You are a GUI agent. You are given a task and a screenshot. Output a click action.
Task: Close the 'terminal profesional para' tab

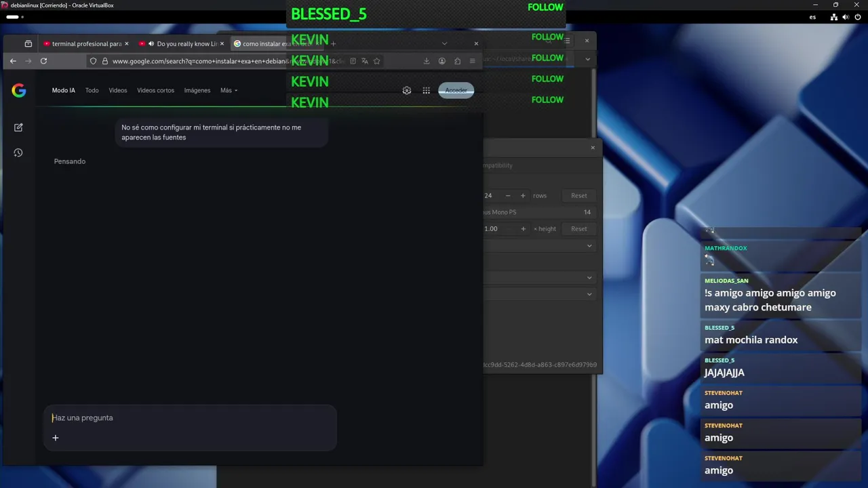(126, 43)
